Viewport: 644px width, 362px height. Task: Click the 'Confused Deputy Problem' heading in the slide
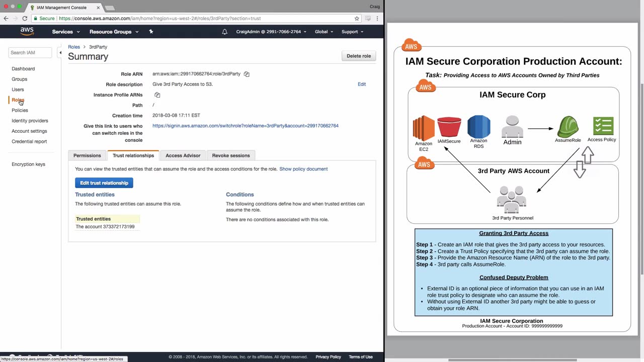(514, 278)
